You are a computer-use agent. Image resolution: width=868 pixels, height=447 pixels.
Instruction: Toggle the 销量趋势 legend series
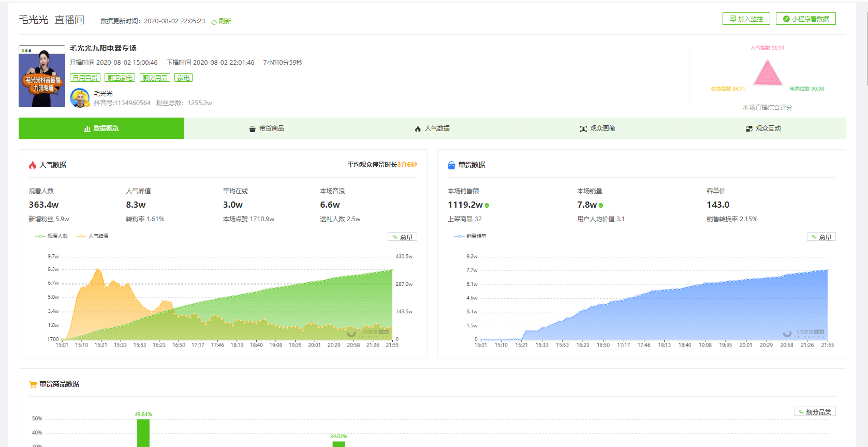[x=470, y=236]
